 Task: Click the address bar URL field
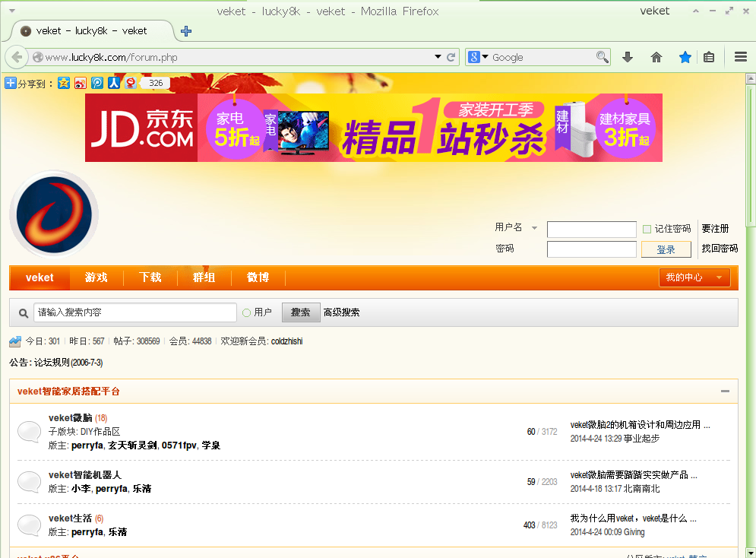236,57
